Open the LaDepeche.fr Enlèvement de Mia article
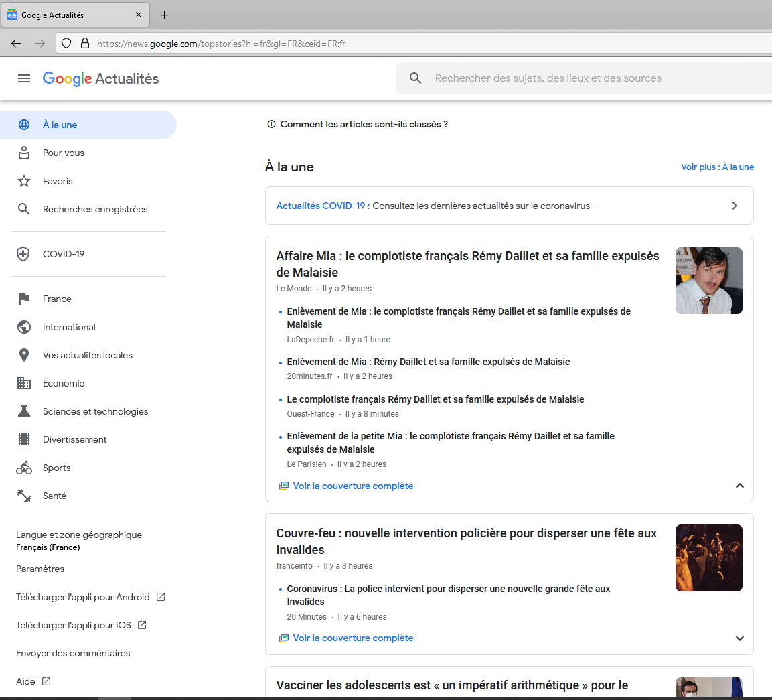This screenshot has width=772, height=700. [459, 318]
